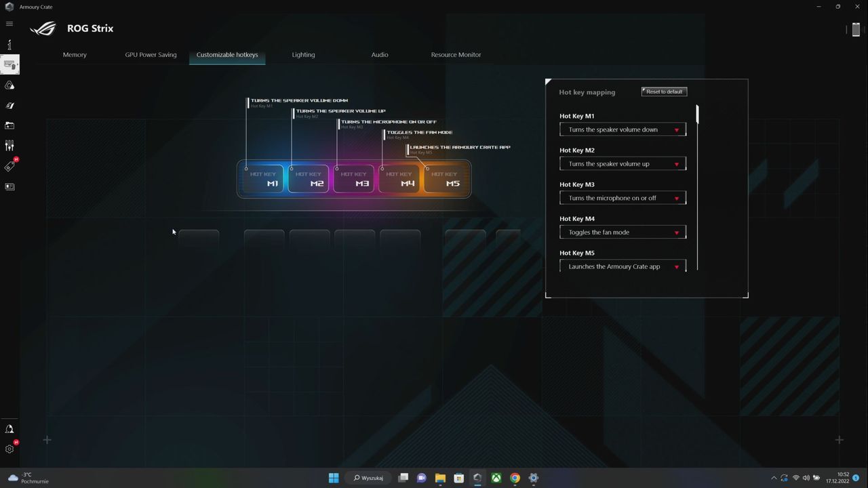
Task: Open the News icon in the sidebar
Action: point(9,186)
